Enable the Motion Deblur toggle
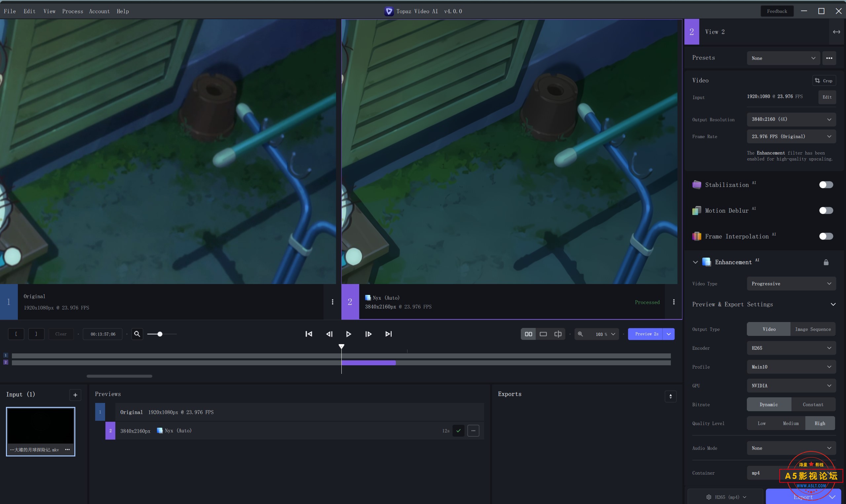 tap(826, 211)
